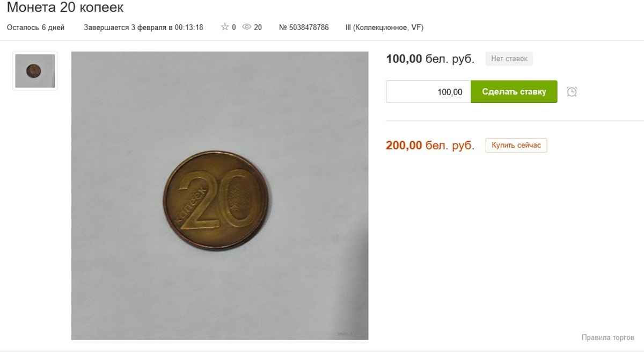Open the main coin photo
644x353 pixels.
(x=219, y=196)
